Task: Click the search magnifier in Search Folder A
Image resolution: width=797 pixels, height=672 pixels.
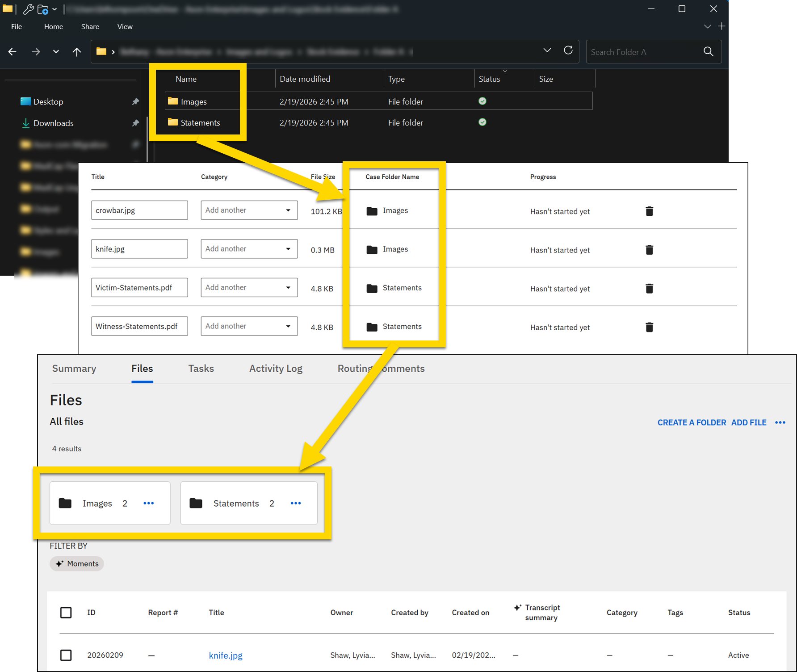Action: [708, 51]
